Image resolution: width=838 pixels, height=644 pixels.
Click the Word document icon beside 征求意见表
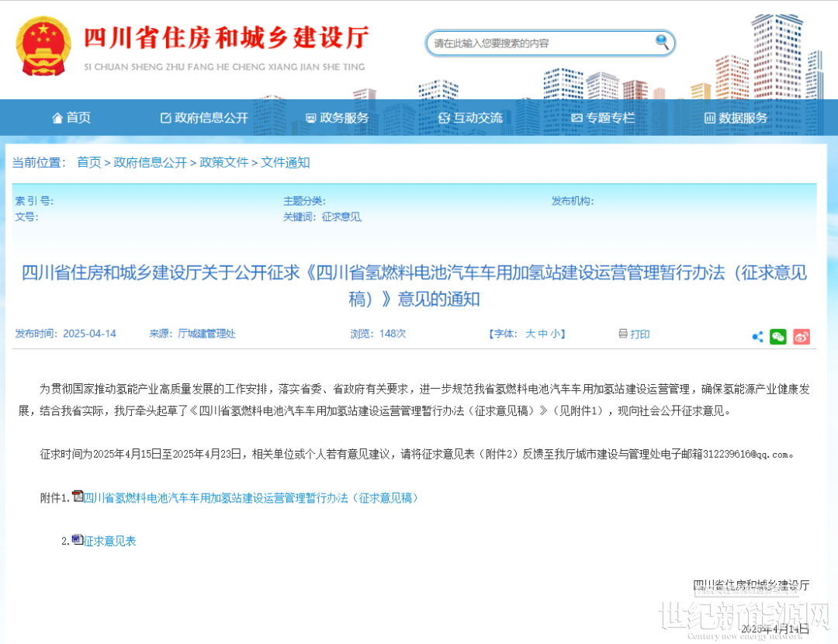point(78,539)
